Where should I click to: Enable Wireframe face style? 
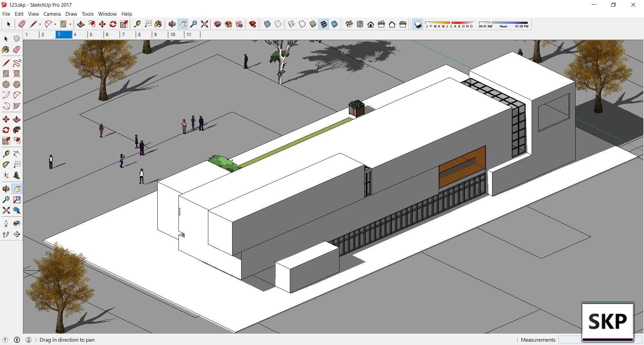point(291,24)
